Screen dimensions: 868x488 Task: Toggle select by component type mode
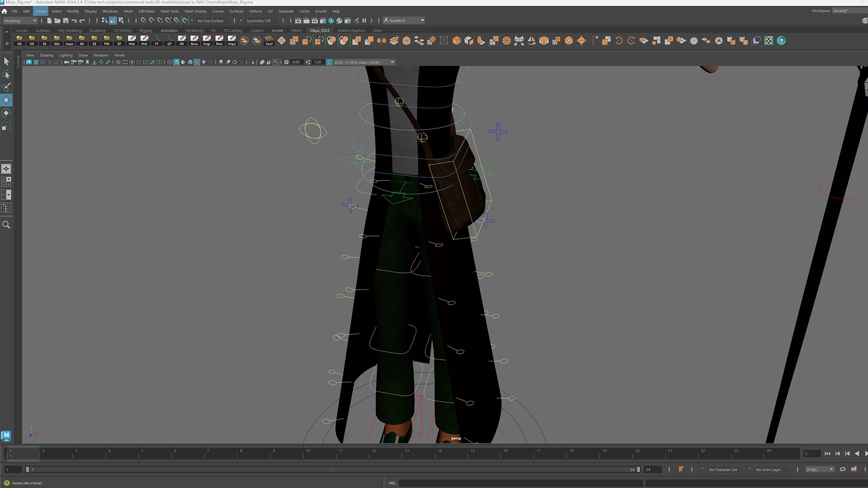click(121, 21)
